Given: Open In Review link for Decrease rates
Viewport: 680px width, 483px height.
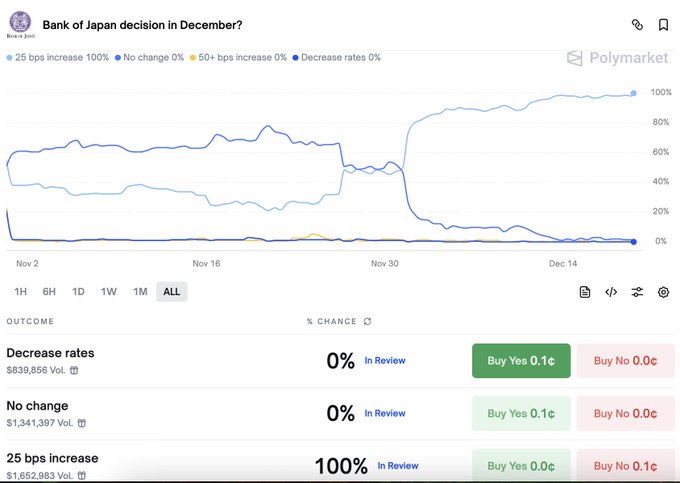Looking at the screenshot, I should [385, 361].
